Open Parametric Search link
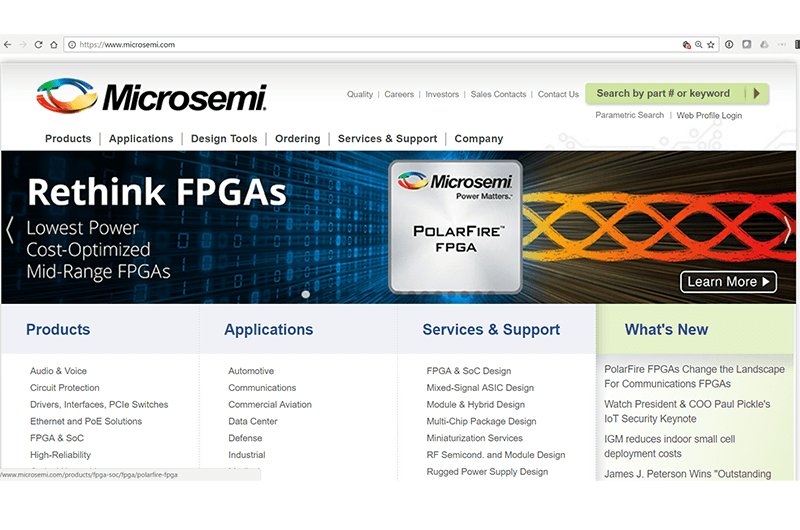 pyautogui.click(x=630, y=115)
